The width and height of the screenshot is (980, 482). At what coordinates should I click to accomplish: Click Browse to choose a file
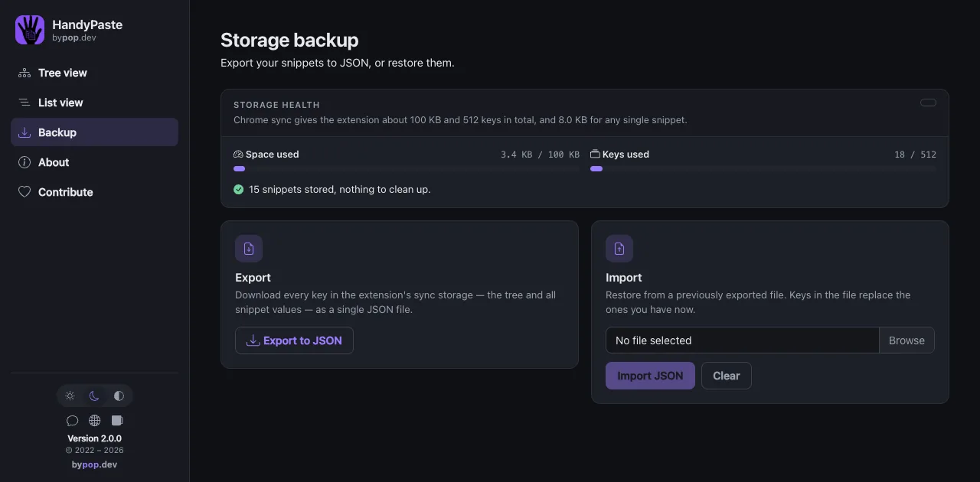[x=906, y=340]
